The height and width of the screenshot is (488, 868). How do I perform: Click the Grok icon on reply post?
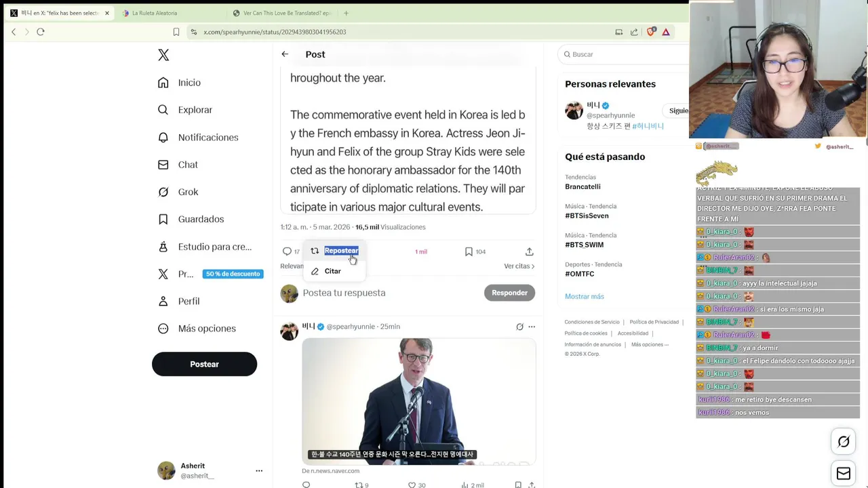coord(519,327)
